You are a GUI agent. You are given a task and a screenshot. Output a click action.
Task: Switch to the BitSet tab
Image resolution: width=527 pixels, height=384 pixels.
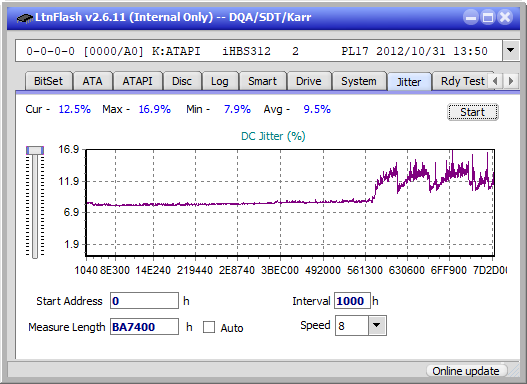coord(48,81)
